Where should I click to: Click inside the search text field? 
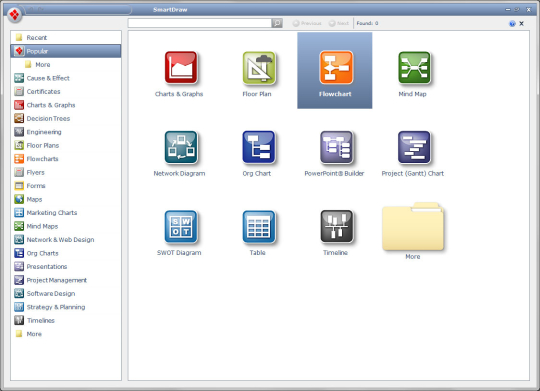point(200,23)
